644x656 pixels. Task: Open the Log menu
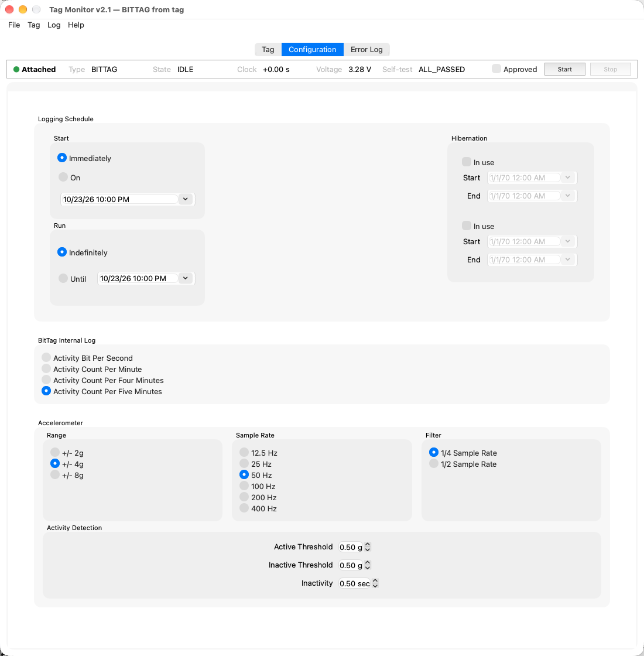coord(53,25)
